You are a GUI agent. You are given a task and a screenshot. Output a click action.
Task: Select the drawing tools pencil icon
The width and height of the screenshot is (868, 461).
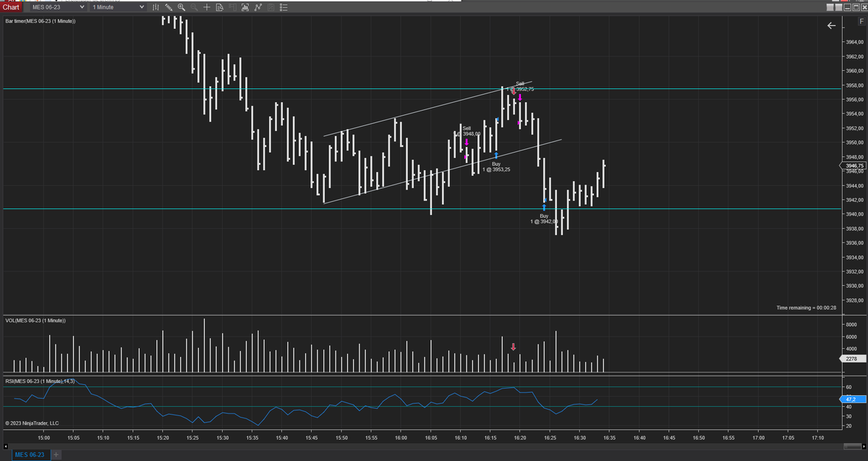point(169,7)
